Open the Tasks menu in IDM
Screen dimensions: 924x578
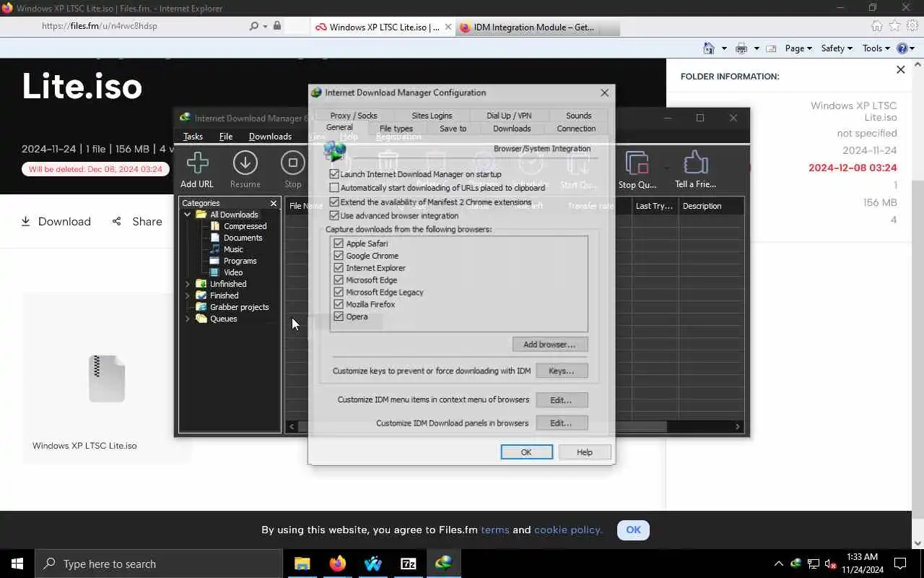coord(193,137)
